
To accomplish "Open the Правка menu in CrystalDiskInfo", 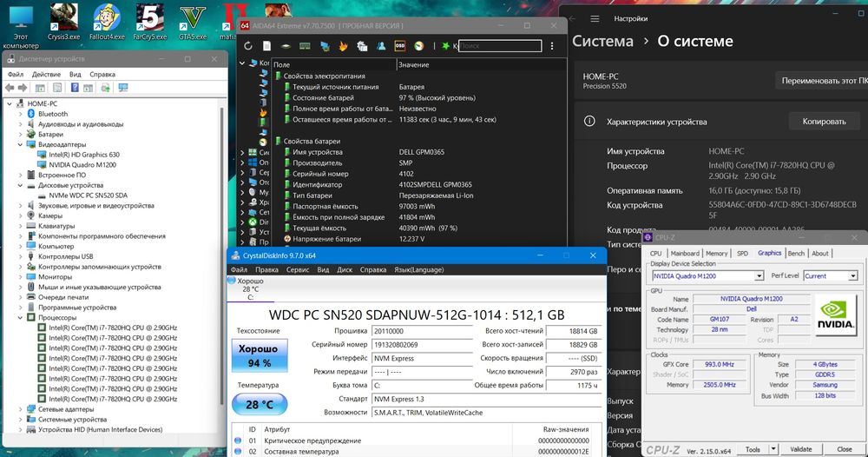I will click(266, 269).
